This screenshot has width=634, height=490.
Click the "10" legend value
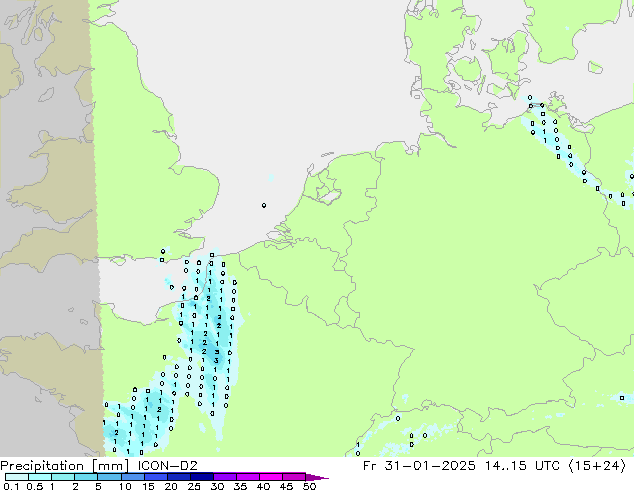(125, 486)
